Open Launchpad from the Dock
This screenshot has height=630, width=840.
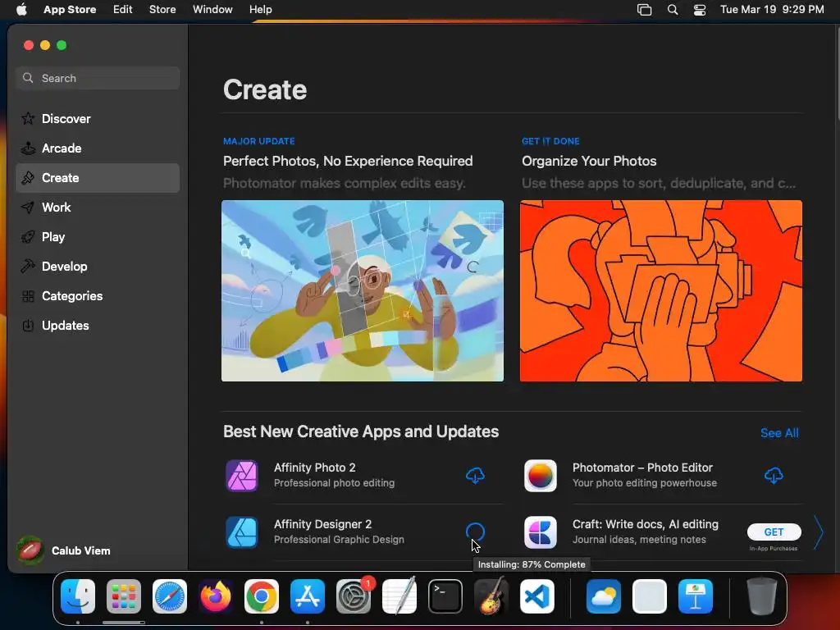[124, 596]
